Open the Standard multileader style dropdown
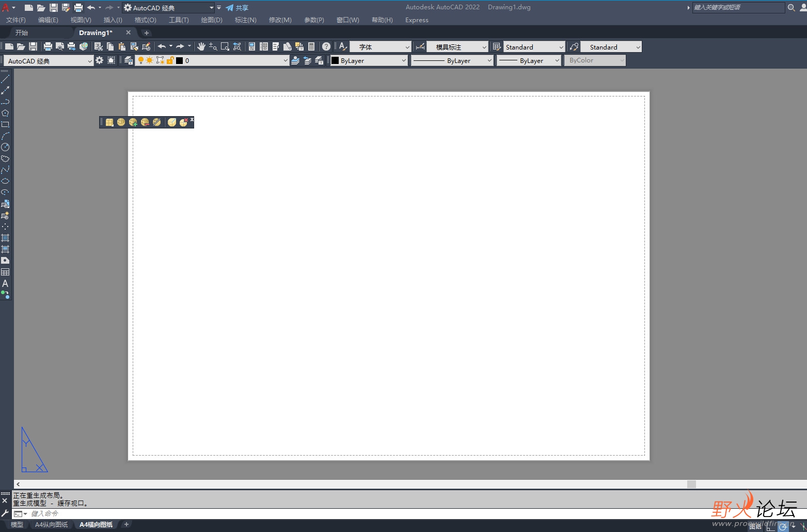This screenshot has width=807, height=532. pos(611,47)
